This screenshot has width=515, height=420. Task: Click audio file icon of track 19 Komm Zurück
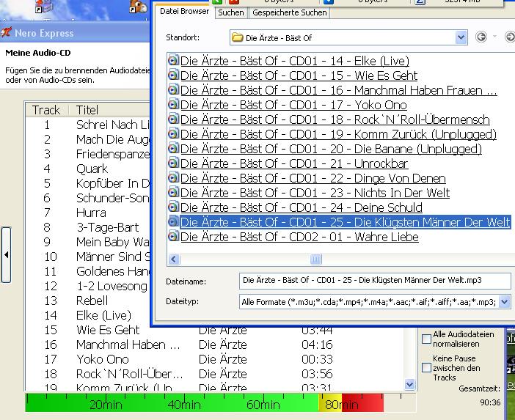pos(173,133)
